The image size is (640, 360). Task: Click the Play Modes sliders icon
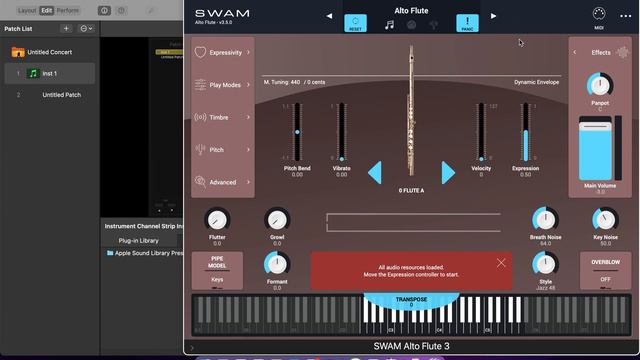tap(200, 84)
